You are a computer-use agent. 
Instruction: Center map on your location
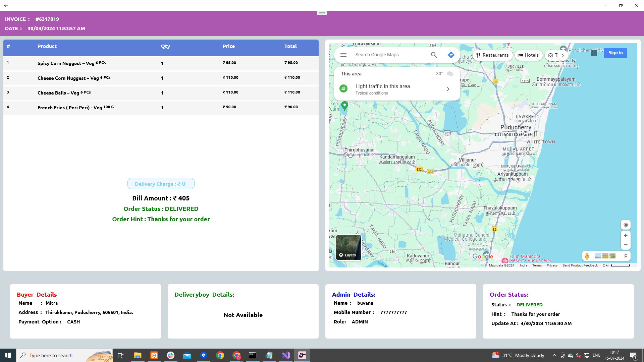point(626,225)
